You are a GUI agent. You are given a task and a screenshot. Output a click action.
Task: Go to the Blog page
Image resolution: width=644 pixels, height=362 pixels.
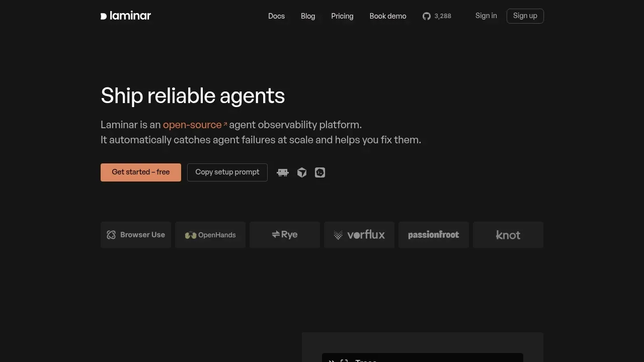(x=308, y=16)
